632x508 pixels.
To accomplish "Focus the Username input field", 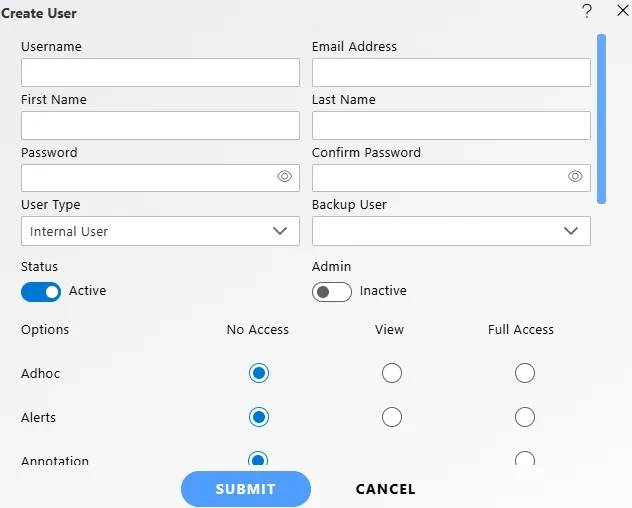I will [x=160, y=72].
